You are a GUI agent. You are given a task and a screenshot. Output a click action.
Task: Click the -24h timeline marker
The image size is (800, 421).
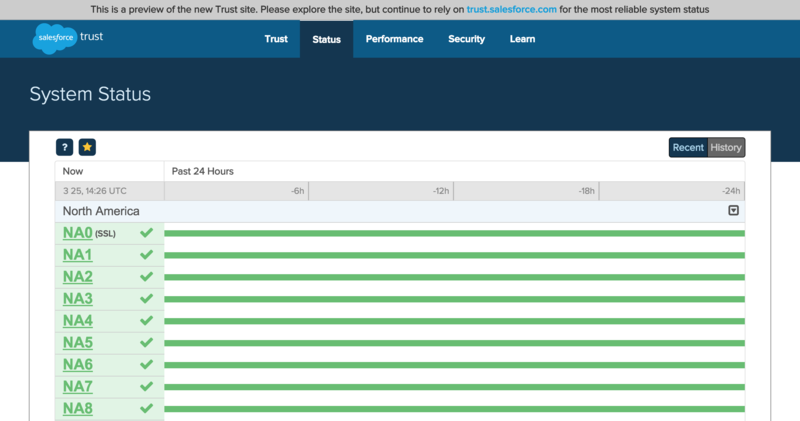[x=731, y=191]
